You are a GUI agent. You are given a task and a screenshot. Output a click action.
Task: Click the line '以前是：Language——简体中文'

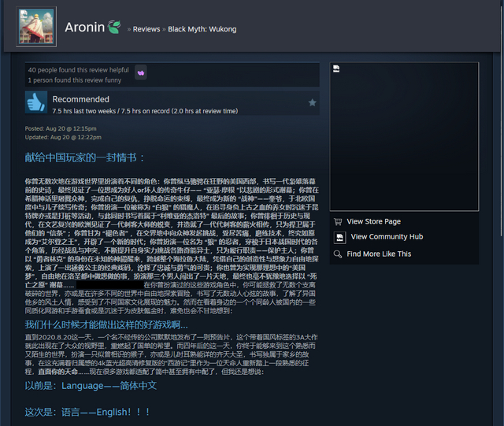click(x=91, y=386)
